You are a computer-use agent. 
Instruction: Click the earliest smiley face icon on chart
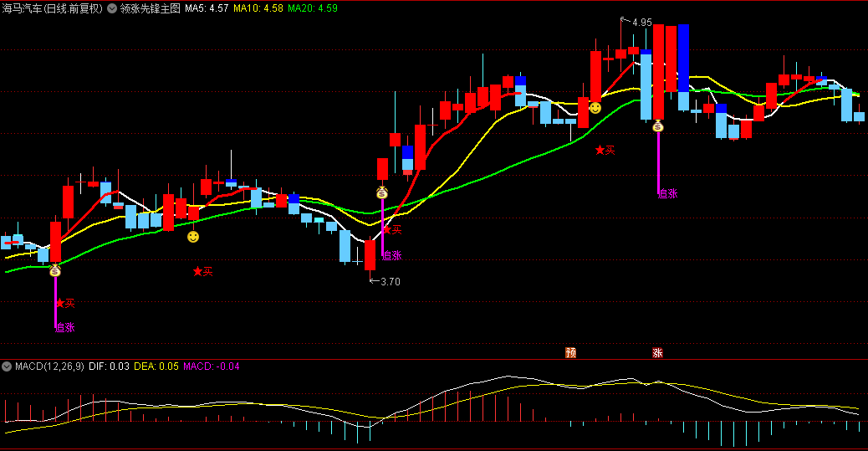pyautogui.click(x=192, y=237)
